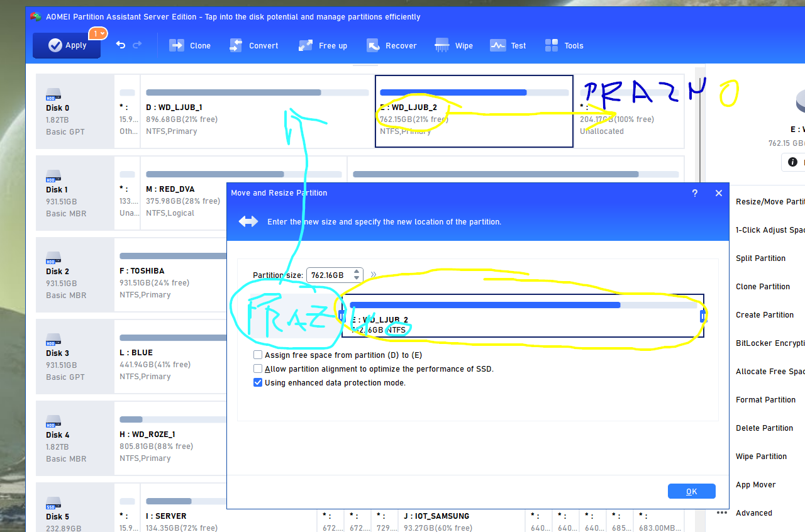805x532 pixels.
Task: Expand the double-chevron next to Partition size
Action: pos(374,275)
